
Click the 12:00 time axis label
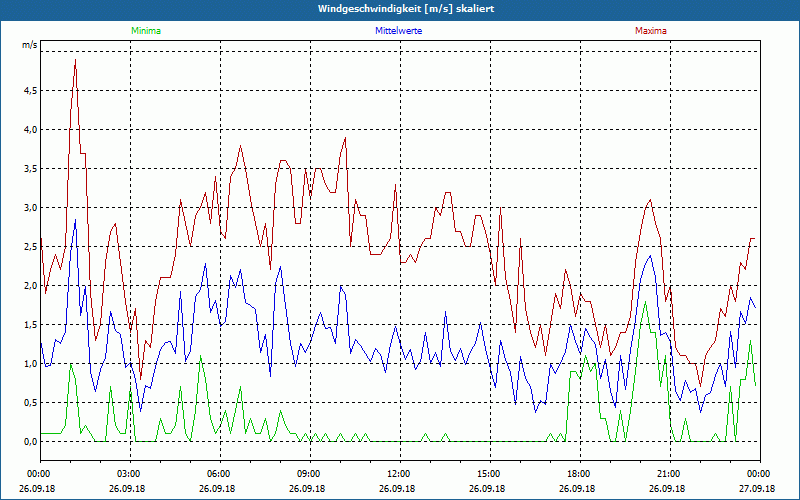pyautogui.click(x=397, y=474)
